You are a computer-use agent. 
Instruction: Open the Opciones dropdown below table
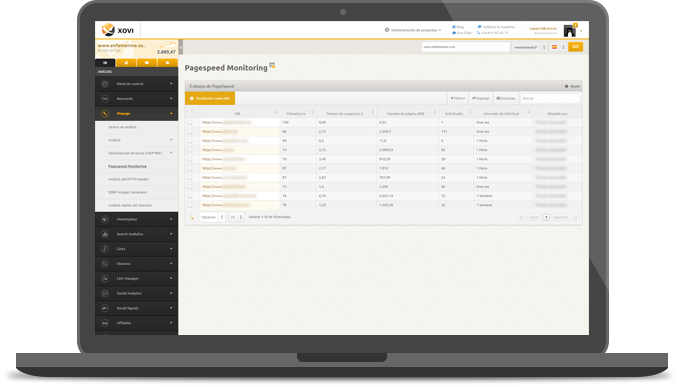(x=212, y=217)
